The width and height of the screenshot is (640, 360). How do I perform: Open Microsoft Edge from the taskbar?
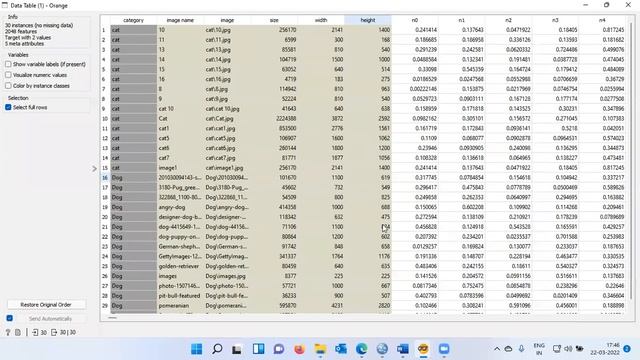(x=361, y=349)
